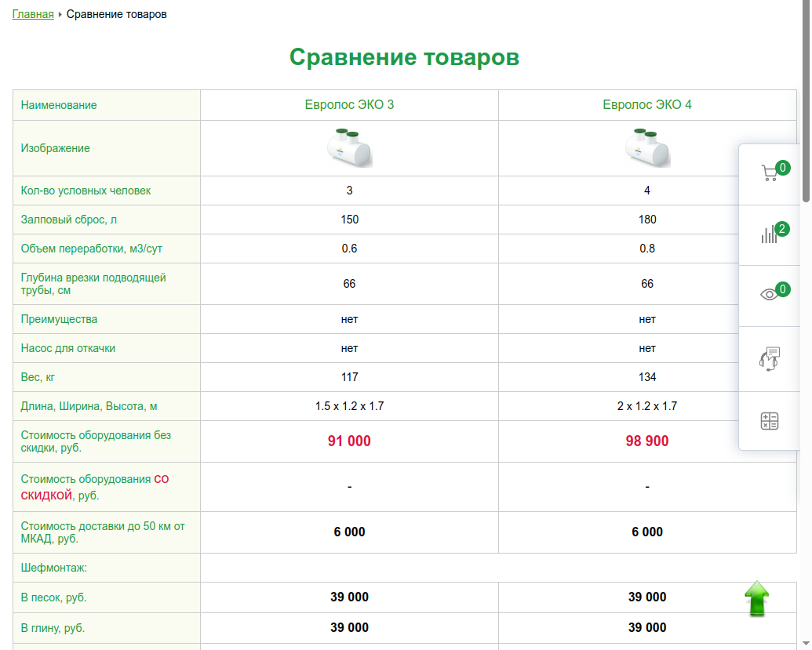
Task: Select the 134 weight value
Action: (647, 377)
